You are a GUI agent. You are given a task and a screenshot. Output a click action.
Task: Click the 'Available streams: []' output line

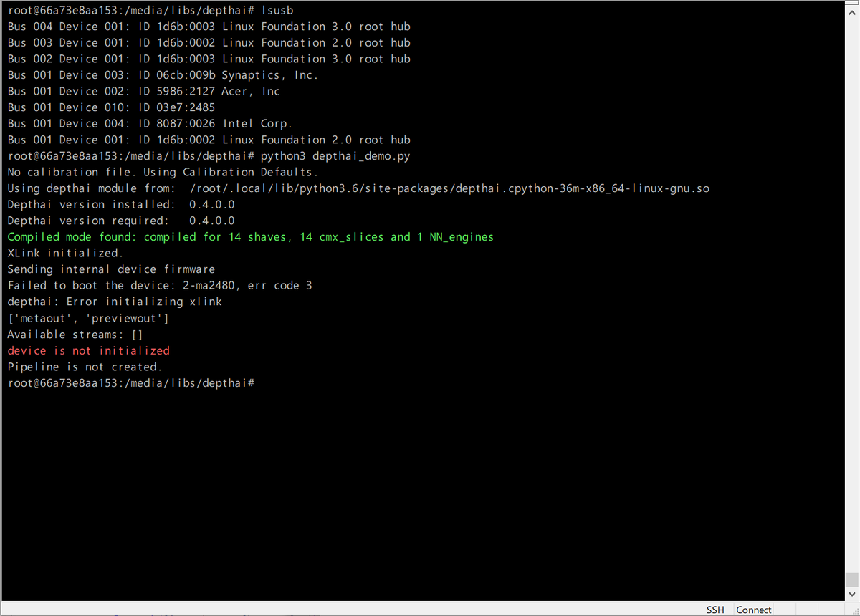pos(75,334)
